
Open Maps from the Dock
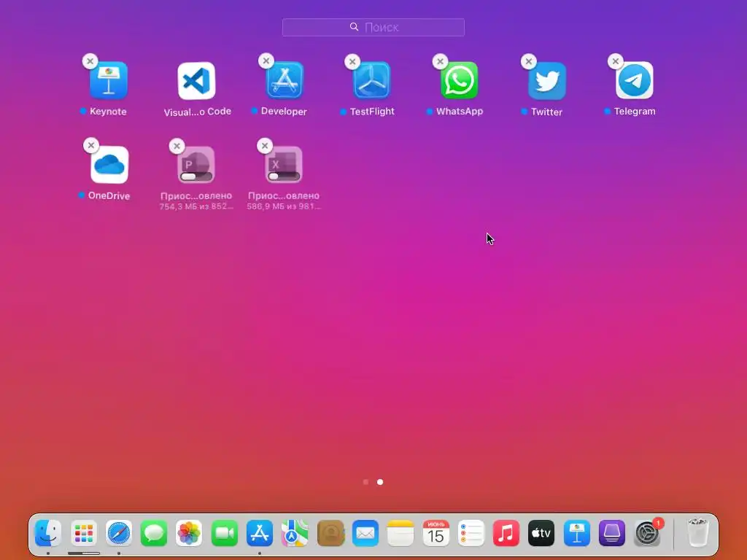click(295, 533)
